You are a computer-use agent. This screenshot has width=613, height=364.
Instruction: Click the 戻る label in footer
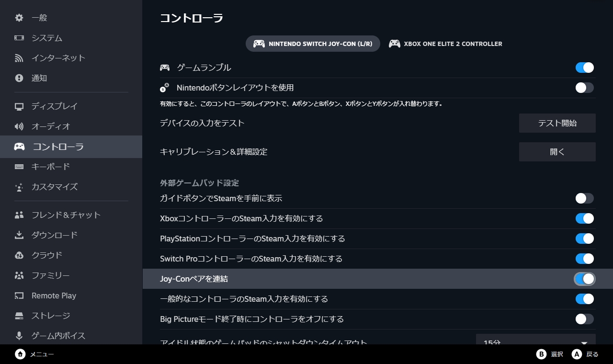click(592, 354)
